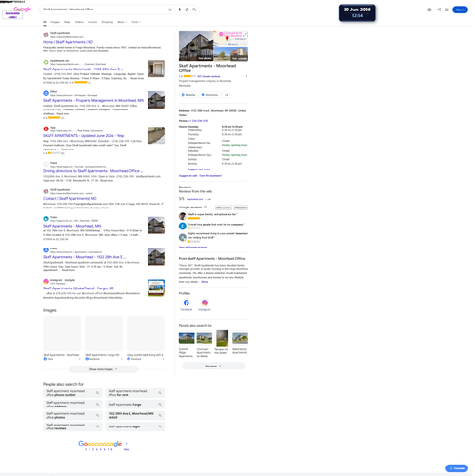Click the phone number link in knowledge panel
475x476 pixels.
click(x=198, y=121)
